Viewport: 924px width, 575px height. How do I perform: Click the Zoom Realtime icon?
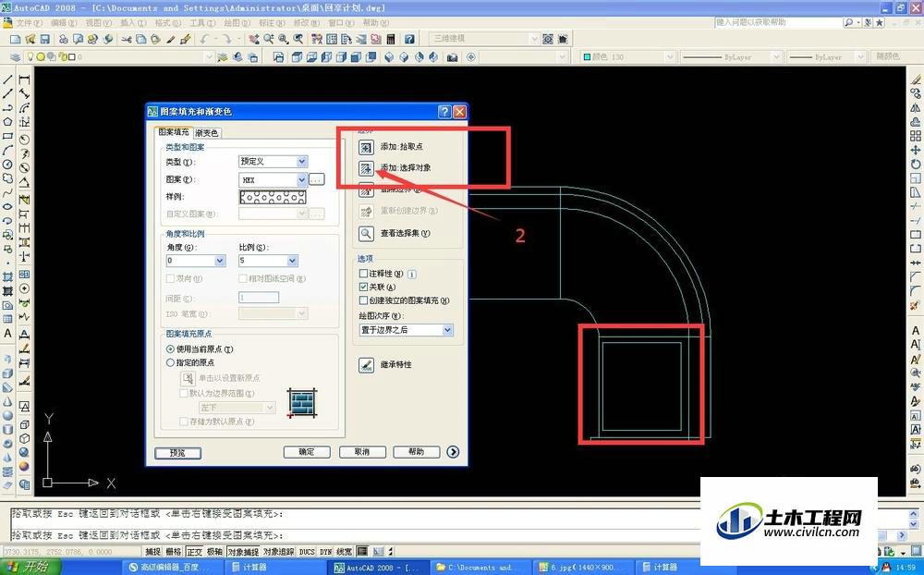(269, 39)
